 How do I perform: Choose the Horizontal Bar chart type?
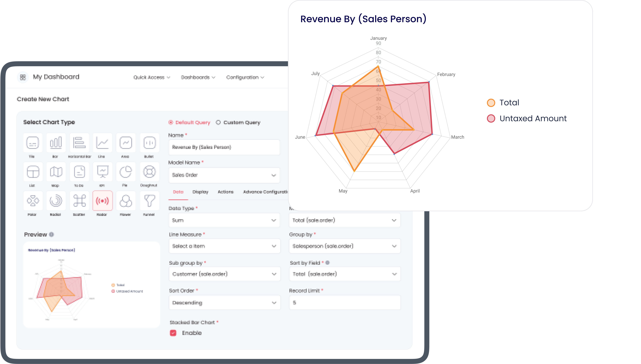pyautogui.click(x=79, y=143)
